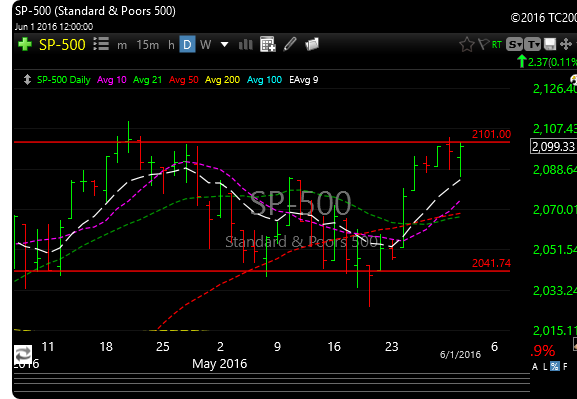Flag the symbol using the flag icon
The height and width of the screenshot is (399, 577).
[483, 44]
